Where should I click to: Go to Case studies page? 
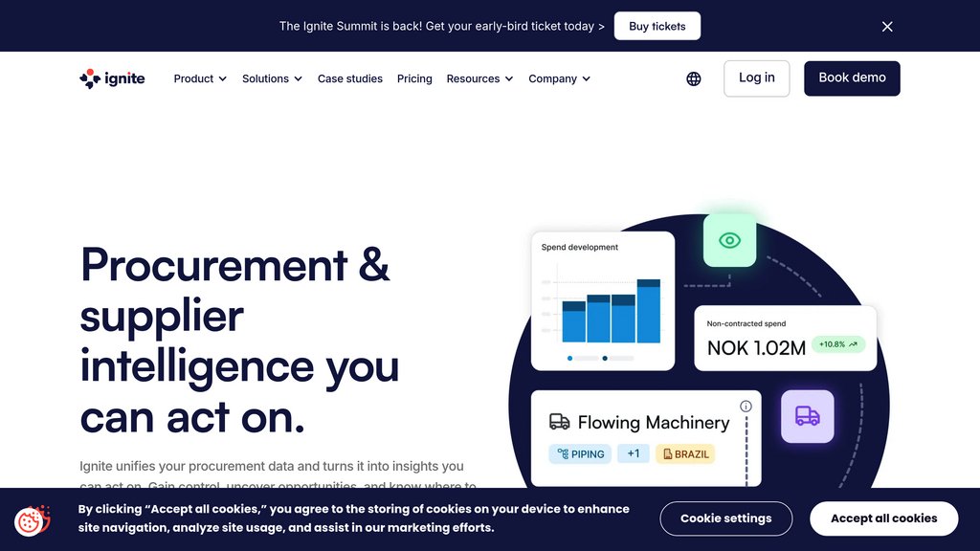tap(350, 78)
